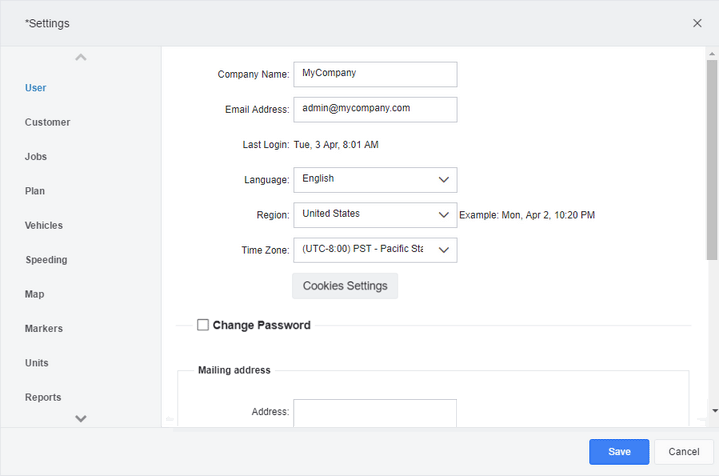
Task: Select the Speeding section
Action: coord(46,260)
